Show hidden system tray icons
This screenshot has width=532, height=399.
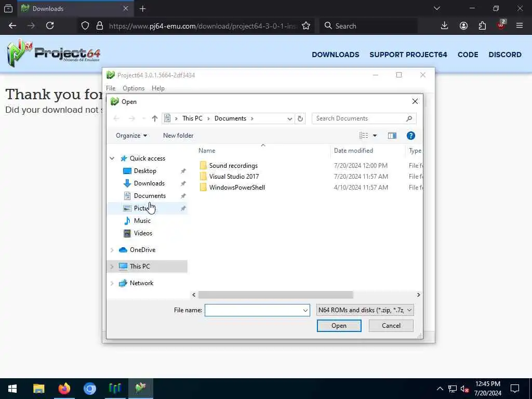click(x=440, y=389)
